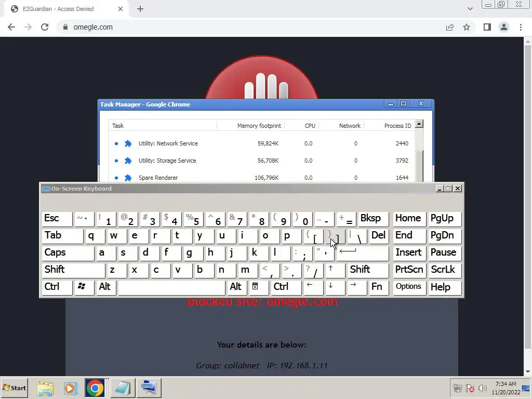Toggle the Fn key
The width and height of the screenshot is (532, 399).
pos(379,287)
